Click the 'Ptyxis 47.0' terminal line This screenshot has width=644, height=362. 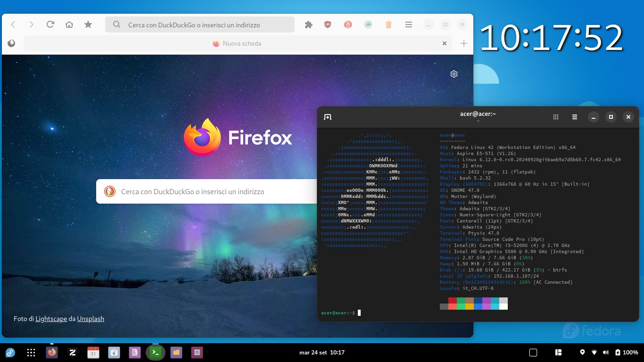(469, 233)
